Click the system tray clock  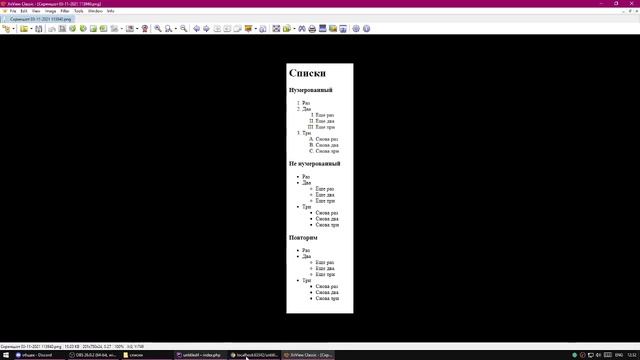point(631,355)
